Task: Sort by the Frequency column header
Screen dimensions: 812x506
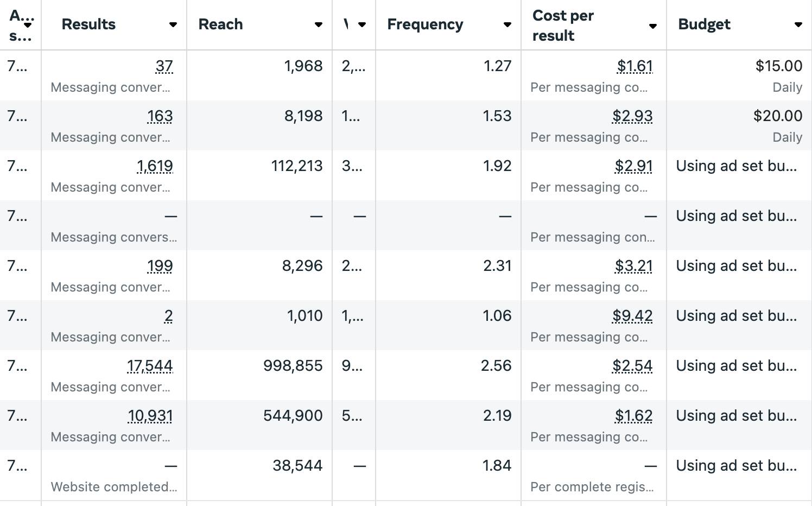Action: (x=425, y=24)
